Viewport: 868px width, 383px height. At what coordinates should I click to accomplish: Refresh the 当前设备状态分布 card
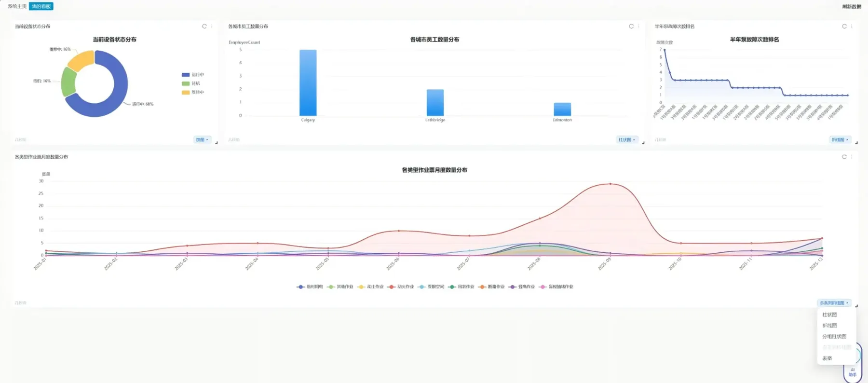coord(204,27)
